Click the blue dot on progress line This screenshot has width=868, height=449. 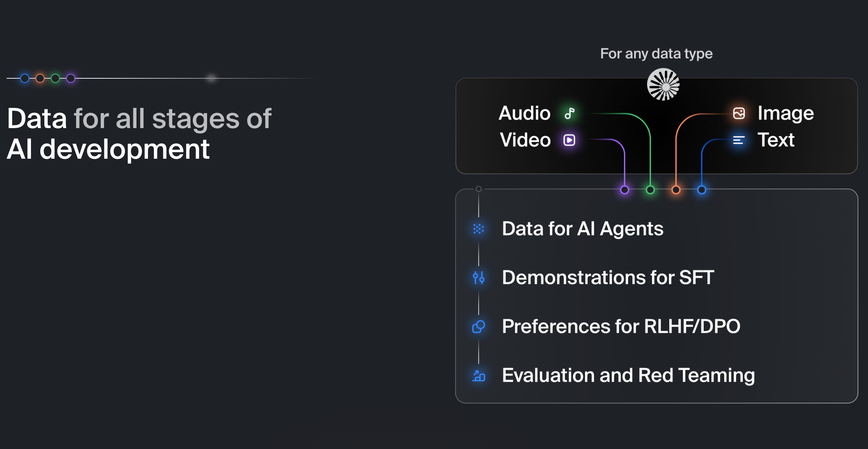coord(25,78)
